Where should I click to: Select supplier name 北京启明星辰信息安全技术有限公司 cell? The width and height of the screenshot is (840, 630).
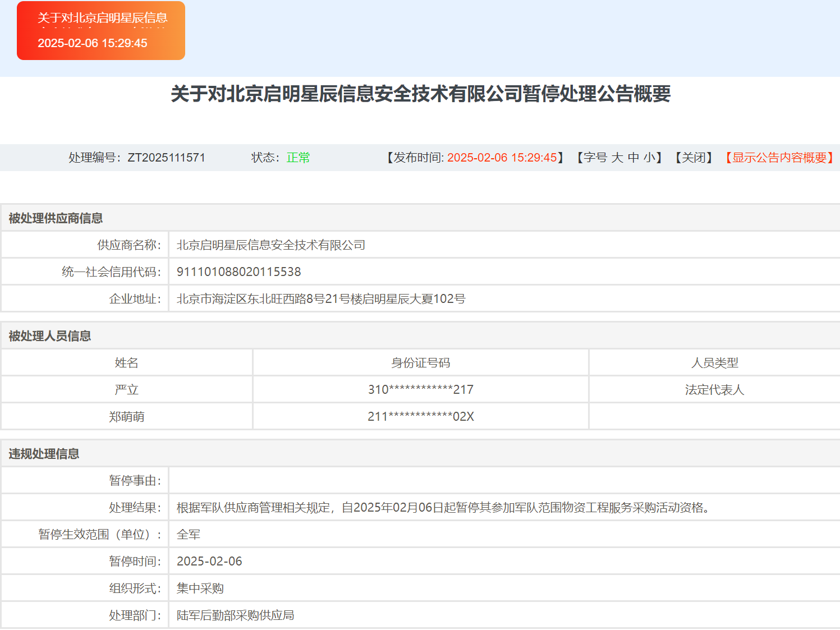tap(271, 245)
